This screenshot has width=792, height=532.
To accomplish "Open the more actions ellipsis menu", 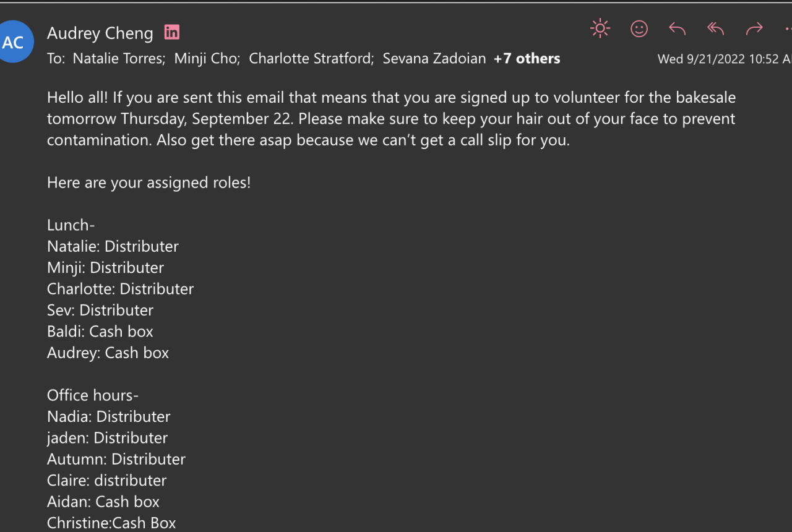I will 788,28.
